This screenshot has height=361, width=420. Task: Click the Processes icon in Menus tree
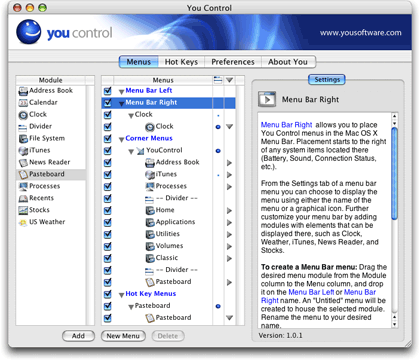[150, 187]
